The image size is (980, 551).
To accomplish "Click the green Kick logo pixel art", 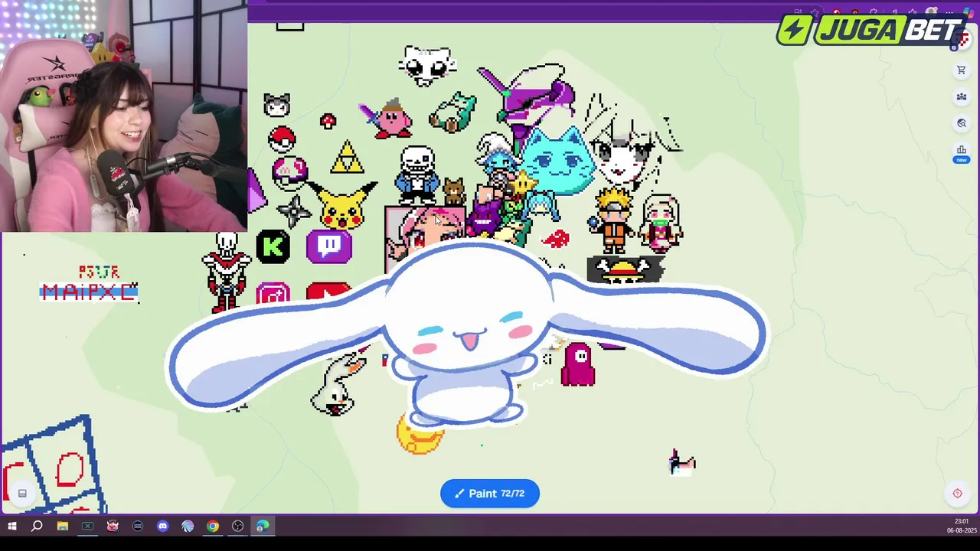I will [273, 247].
